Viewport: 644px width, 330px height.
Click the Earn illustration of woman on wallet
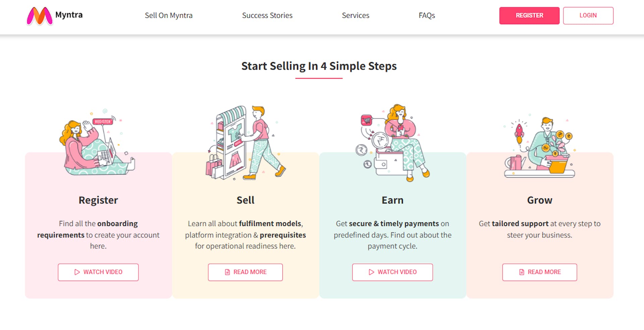click(x=392, y=141)
